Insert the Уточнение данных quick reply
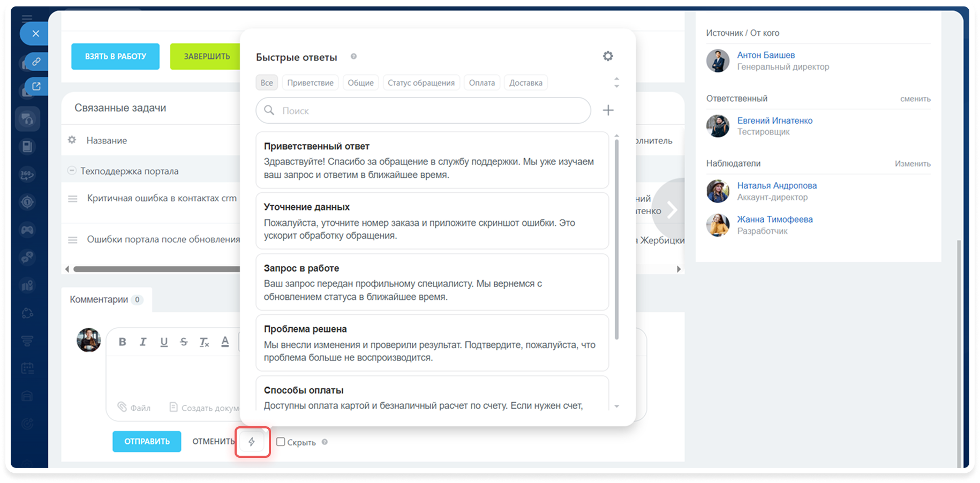980x483 pixels. [x=432, y=221]
